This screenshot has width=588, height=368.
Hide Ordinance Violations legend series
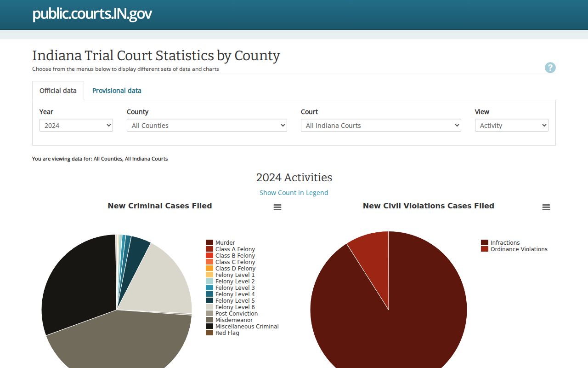514,249
